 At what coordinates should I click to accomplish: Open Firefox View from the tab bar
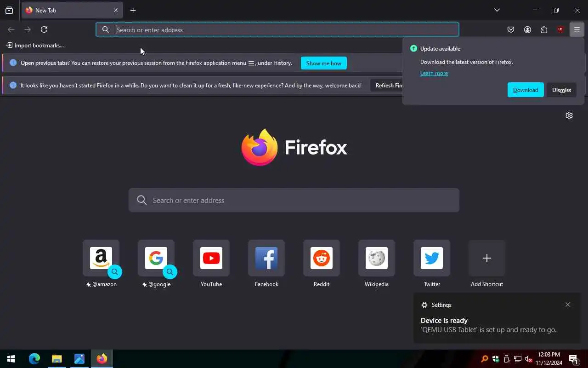(x=9, y=10)
